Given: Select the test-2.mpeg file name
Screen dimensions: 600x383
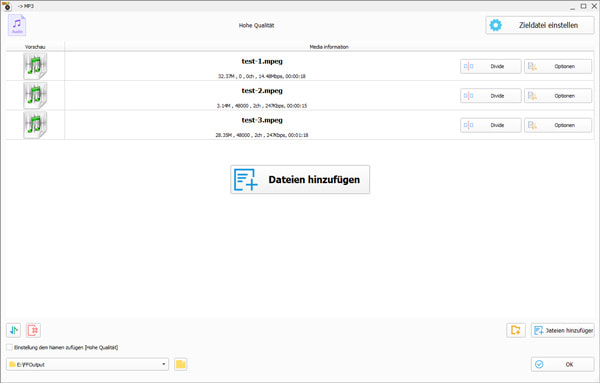Looking at the screenshot, I should (262, 91).
